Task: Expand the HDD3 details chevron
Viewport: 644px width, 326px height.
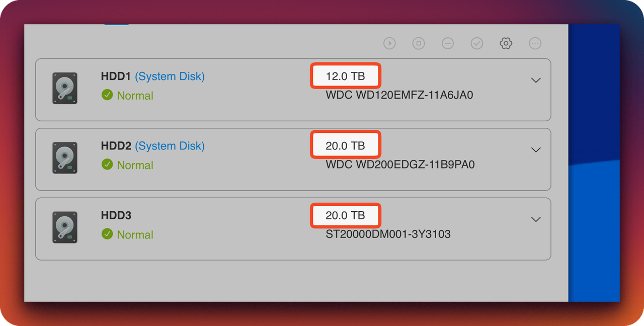Action: pos(536,219)
